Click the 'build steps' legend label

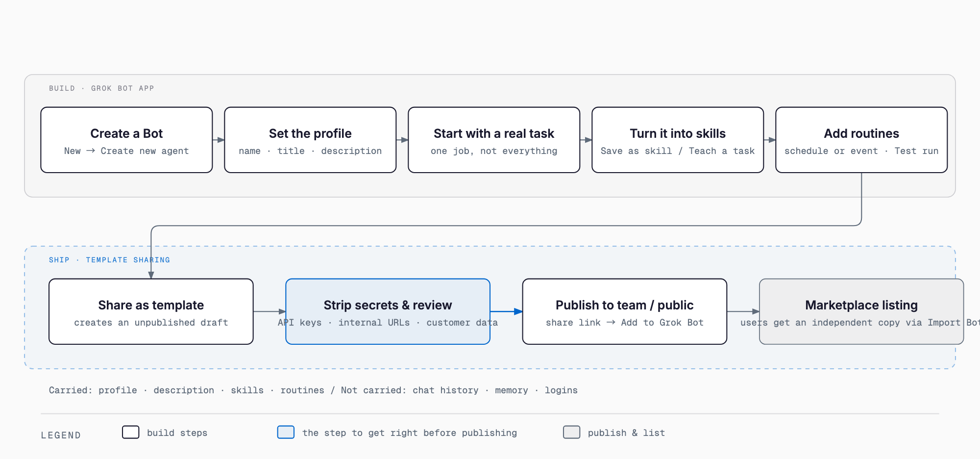pos(177,433)
